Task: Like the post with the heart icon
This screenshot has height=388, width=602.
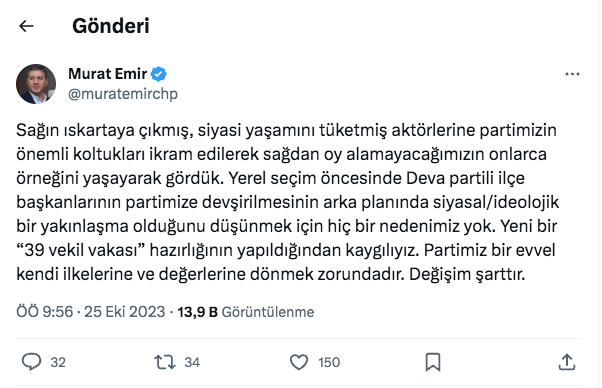Action: [299, 362]
